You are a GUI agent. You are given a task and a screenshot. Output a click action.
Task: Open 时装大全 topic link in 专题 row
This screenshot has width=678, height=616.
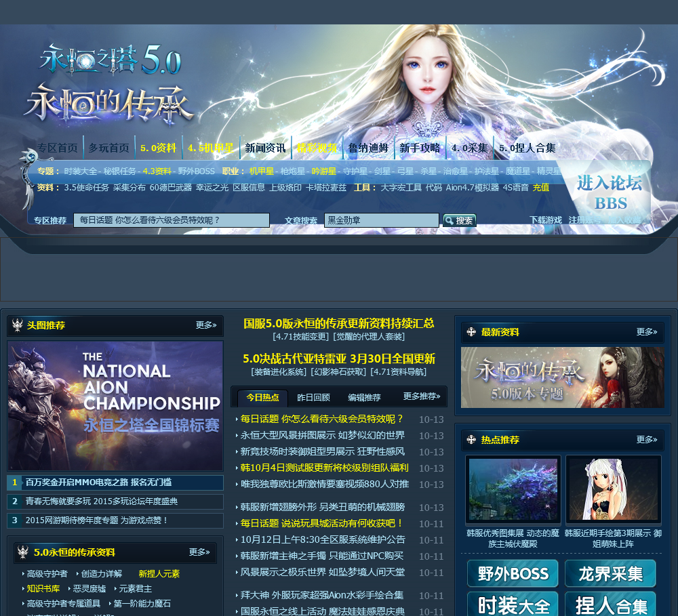click(80, 171)
